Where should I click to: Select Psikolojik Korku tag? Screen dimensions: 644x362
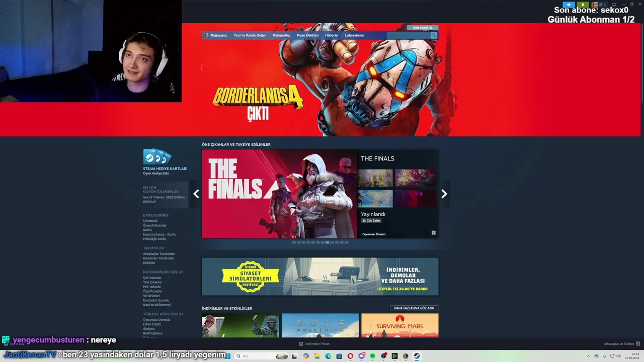[154, 239]
